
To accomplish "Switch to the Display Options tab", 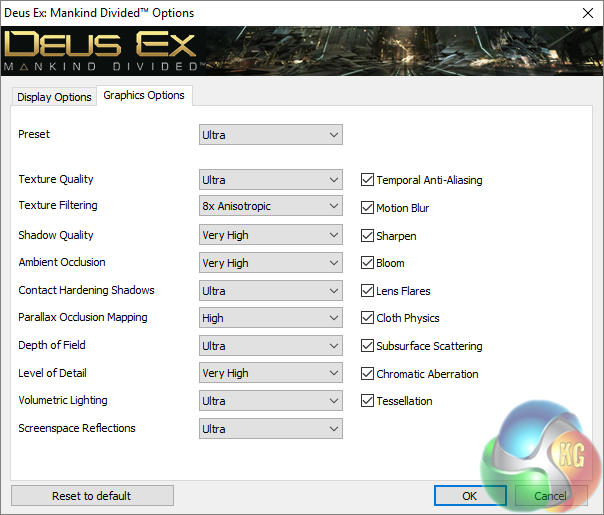I will pos(54,97).
